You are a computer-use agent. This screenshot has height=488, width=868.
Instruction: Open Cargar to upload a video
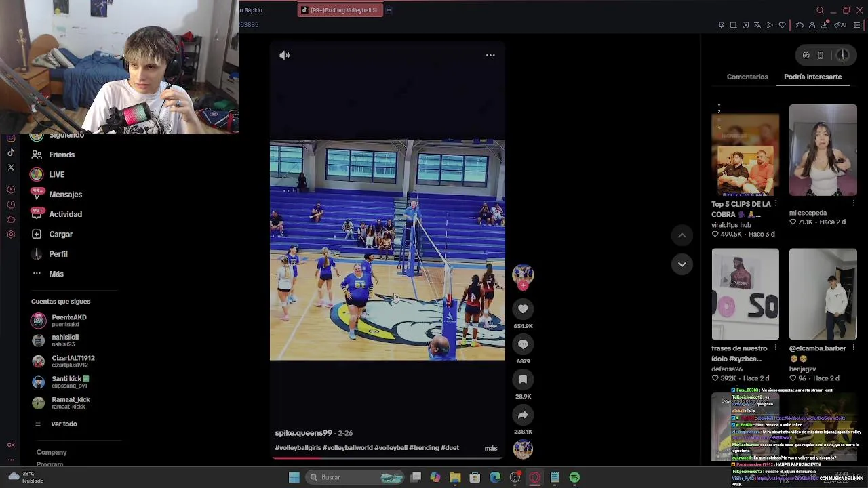point(52,234)
